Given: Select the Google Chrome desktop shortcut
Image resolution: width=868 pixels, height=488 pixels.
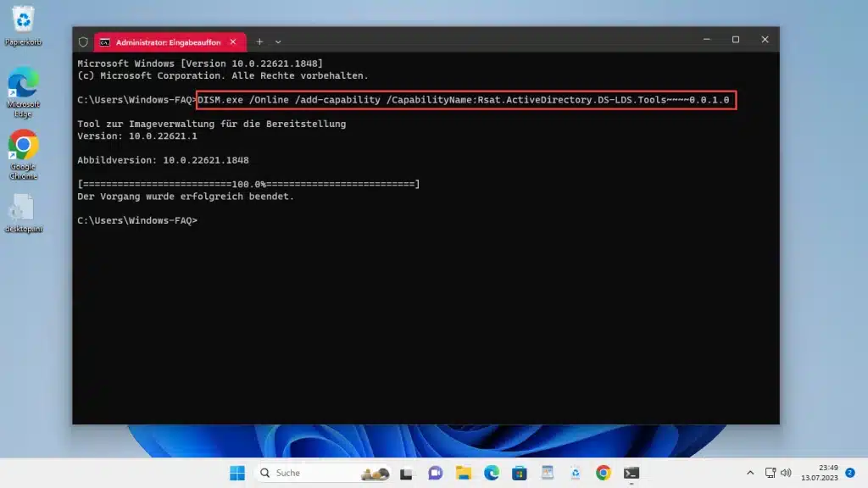Looking at the screenshot, I should 23,154.
